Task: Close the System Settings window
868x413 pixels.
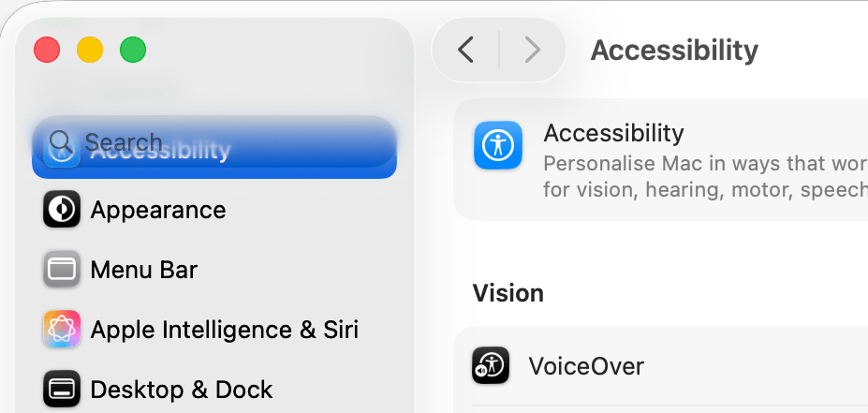Action: point(47,50)
